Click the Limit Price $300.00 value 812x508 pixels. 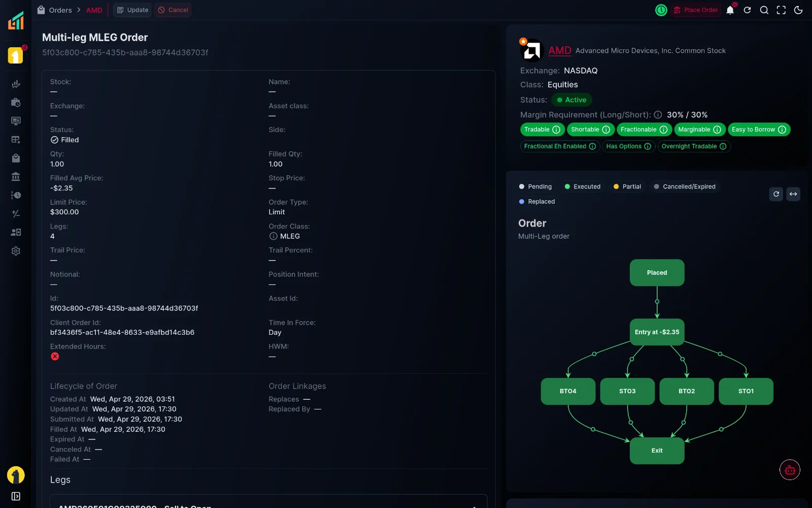point(64,212)
